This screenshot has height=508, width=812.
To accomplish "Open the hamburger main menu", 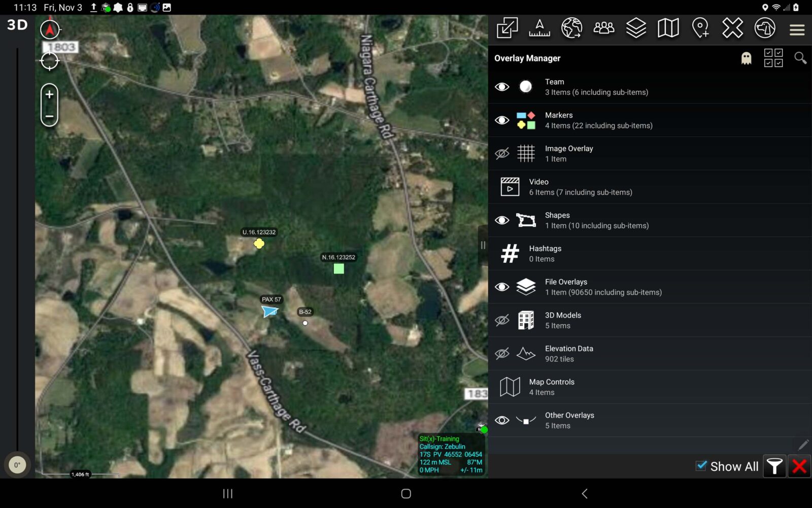I will [x=797, y=30].
